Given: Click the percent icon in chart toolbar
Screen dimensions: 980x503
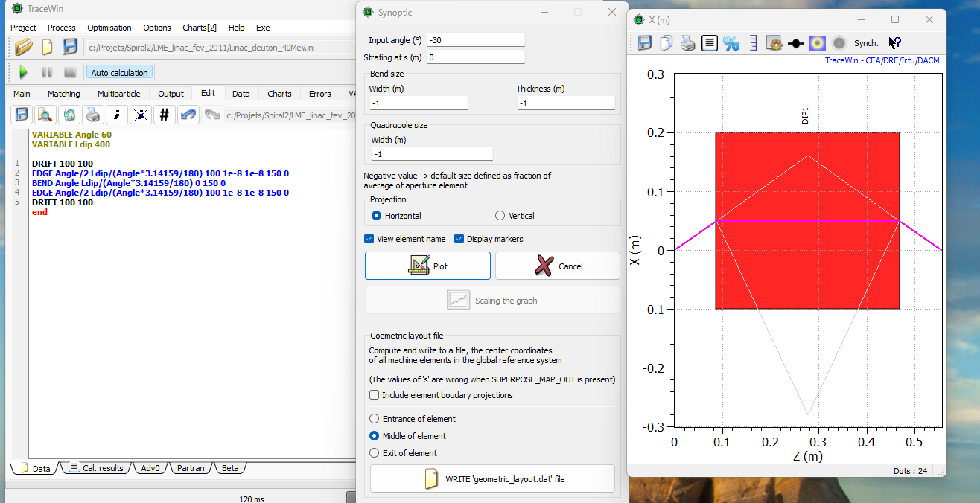Looking at the screenshot, I should (x=731, y=43).
